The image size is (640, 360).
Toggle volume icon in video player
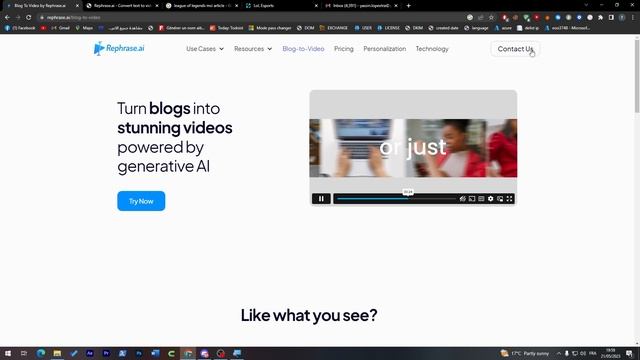point(462,199)
